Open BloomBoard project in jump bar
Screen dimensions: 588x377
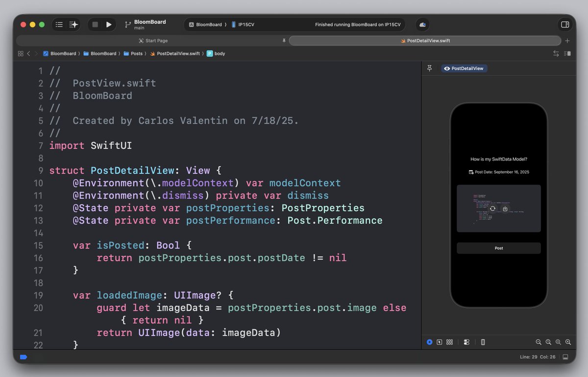[60, 53]
